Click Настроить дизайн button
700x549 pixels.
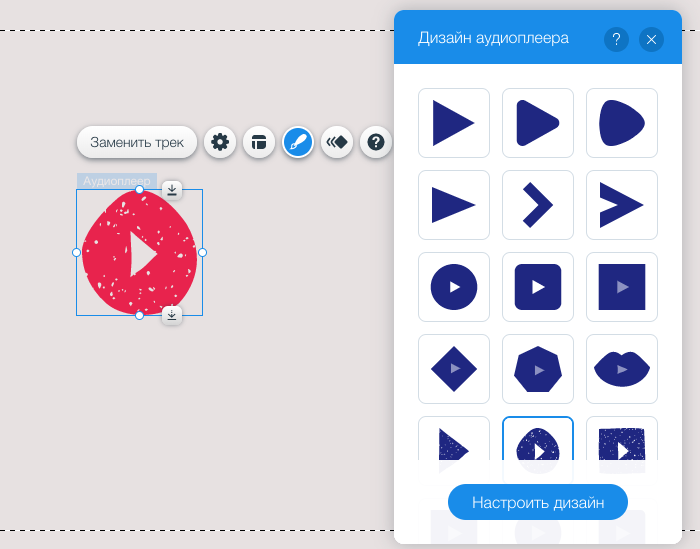(538, 502)
